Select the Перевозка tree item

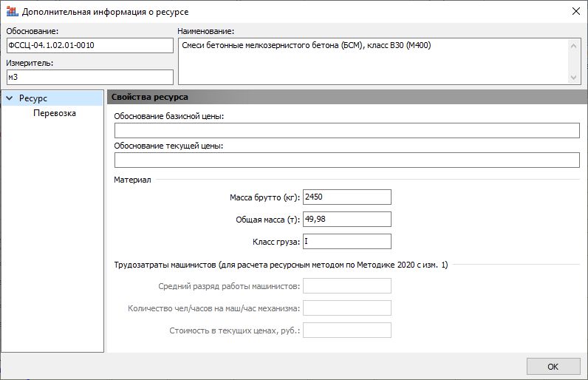pos(55,113)
